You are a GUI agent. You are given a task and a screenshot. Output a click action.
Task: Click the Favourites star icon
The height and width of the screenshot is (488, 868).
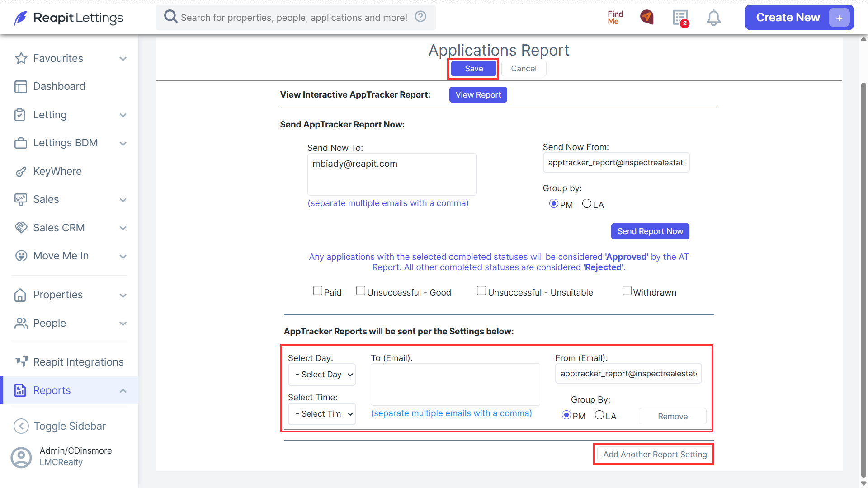click(21, 58)
